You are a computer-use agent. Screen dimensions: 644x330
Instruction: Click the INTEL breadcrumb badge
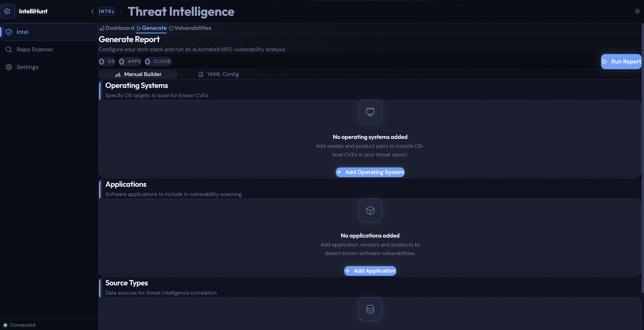[x=107, y=11]
